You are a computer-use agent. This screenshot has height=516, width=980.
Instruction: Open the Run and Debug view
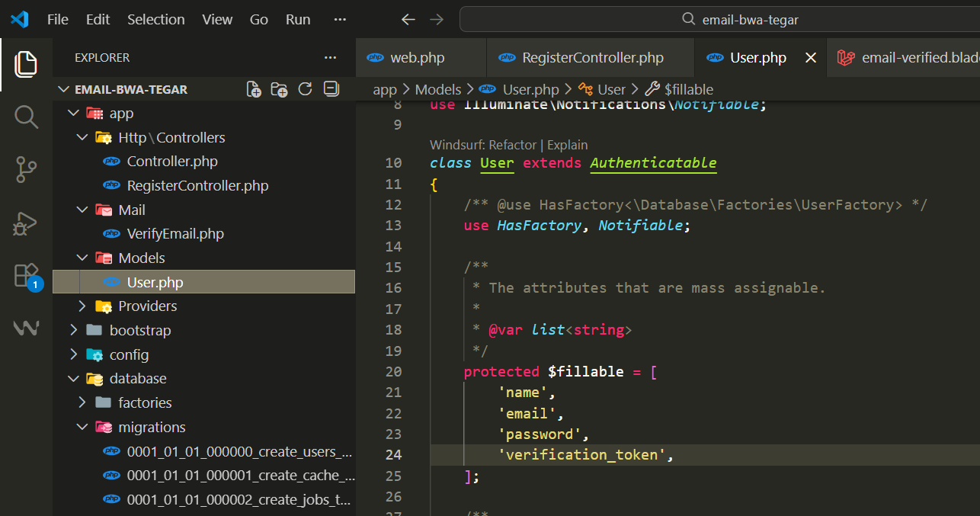click(26, 223)
